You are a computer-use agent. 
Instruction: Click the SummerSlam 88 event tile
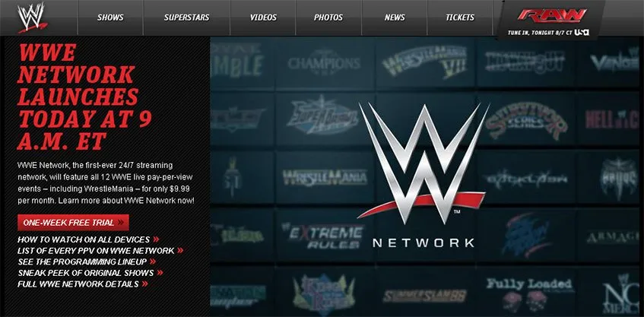coord(425,296)
